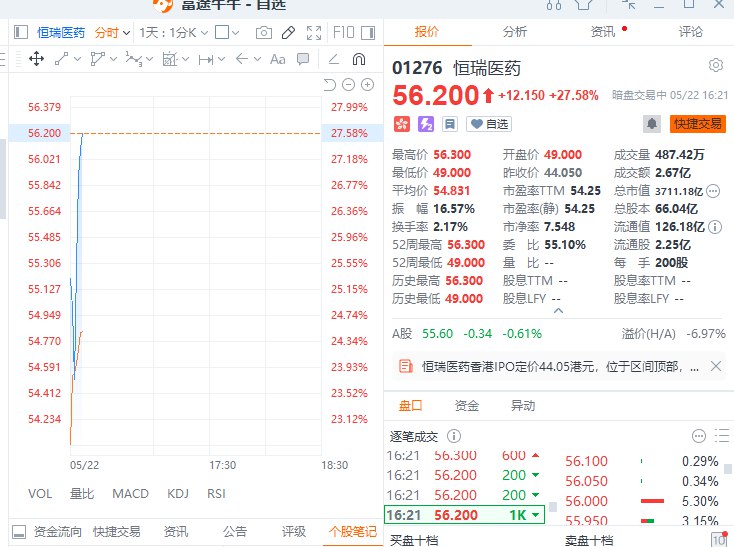Open 快捷交易 quick trade button
The image size is (734, 547).
coord(697,124)
